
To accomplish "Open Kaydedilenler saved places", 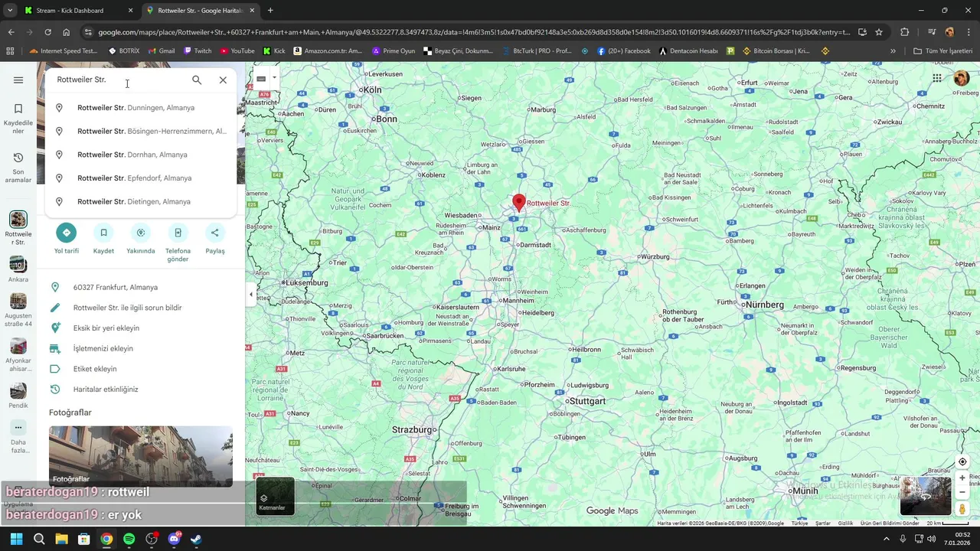I will [x=18, y=119].
